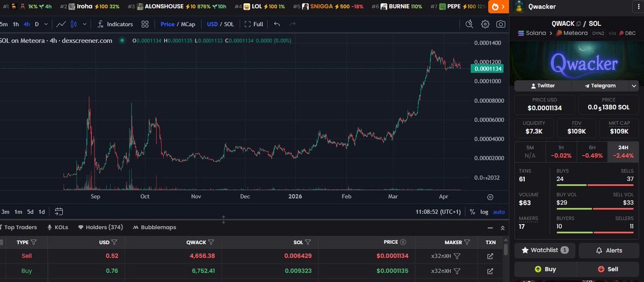The height and width of the screenshot is (282, 644).
Task: Filter transactions by USD column
Action: point(114,242)
